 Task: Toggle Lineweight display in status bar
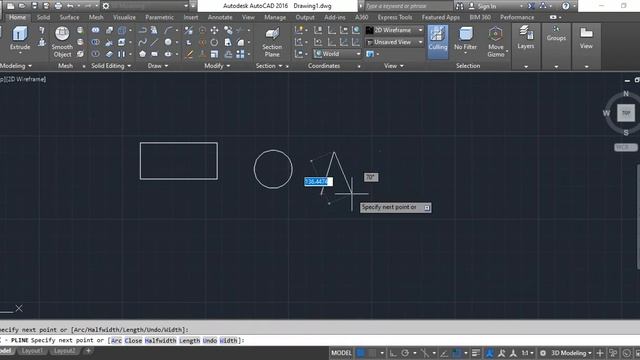(476, 353)
